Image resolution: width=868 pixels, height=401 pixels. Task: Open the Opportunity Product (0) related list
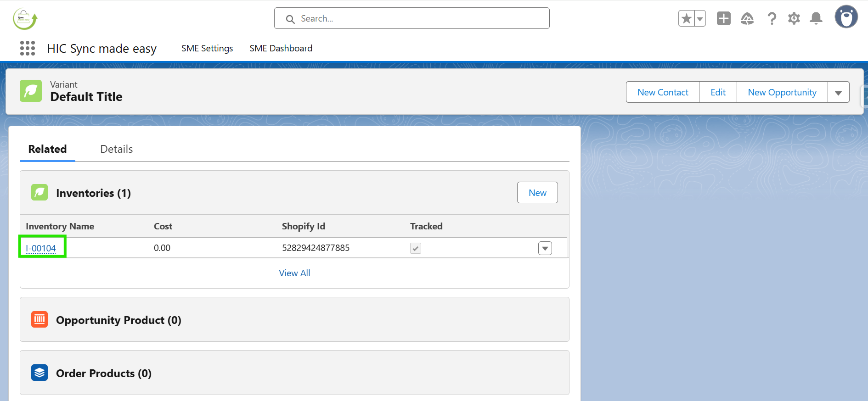click(118, 320)
